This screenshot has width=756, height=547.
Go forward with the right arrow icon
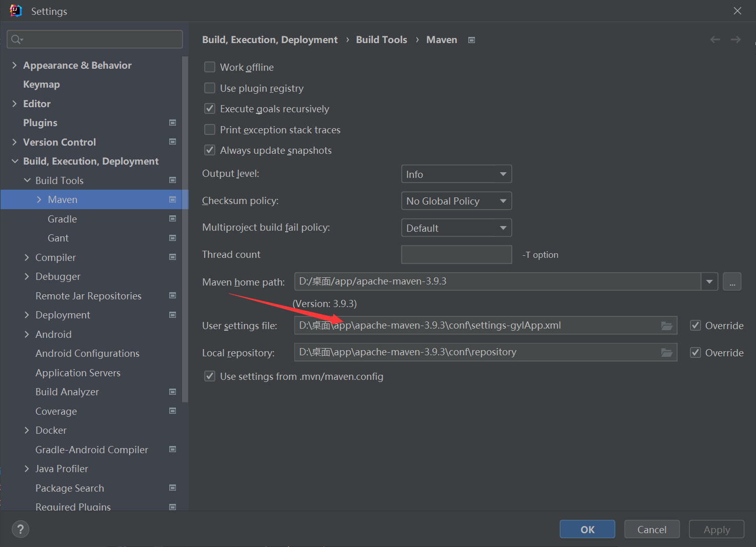click(736, 39)
